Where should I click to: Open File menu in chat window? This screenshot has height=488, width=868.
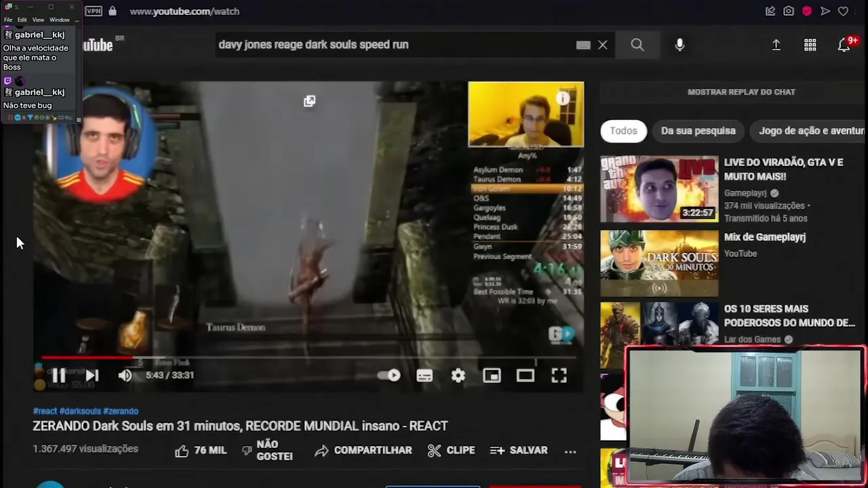[8, 20]
